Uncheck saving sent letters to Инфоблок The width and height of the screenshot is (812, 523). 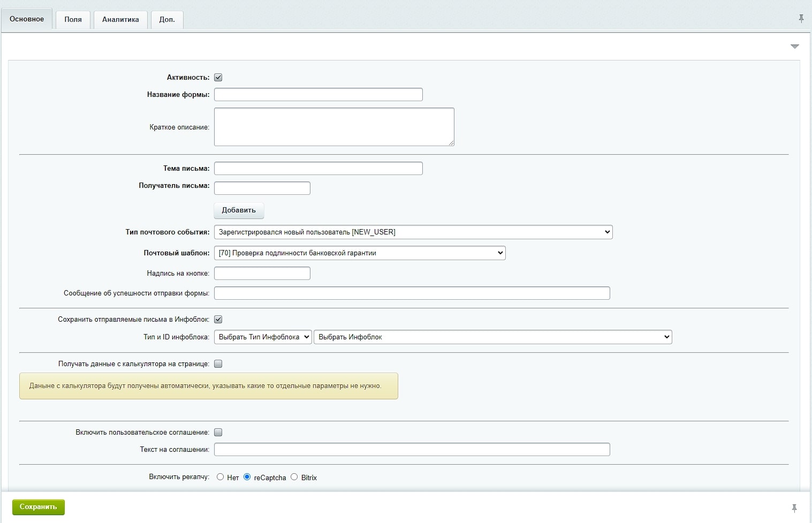click(x=218, y=320)
